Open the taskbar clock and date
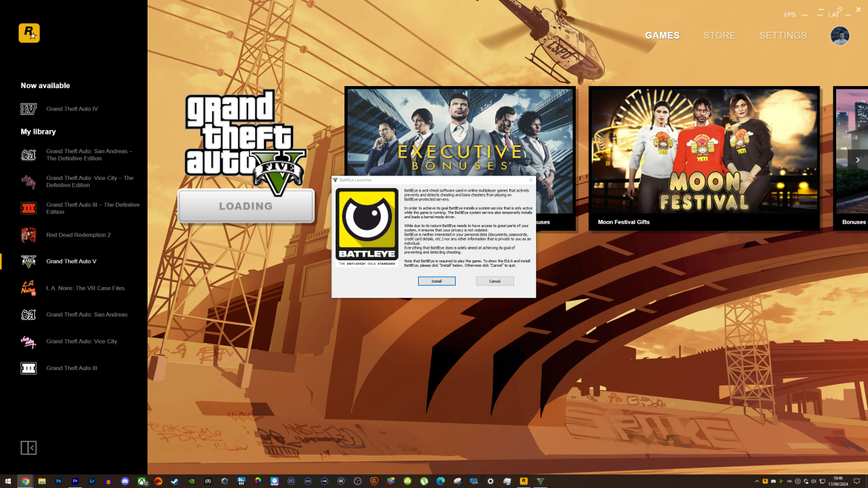The height and width of the screenshot is (488, 868). [x=838, y=481]
